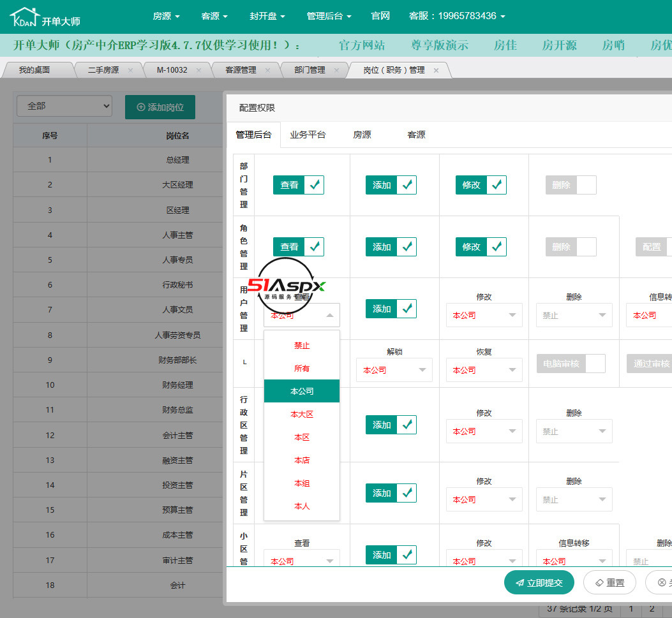The image size is (672, 618).
Task: Enable the 电脑审核 switch
Action: [x=571, y=364]
